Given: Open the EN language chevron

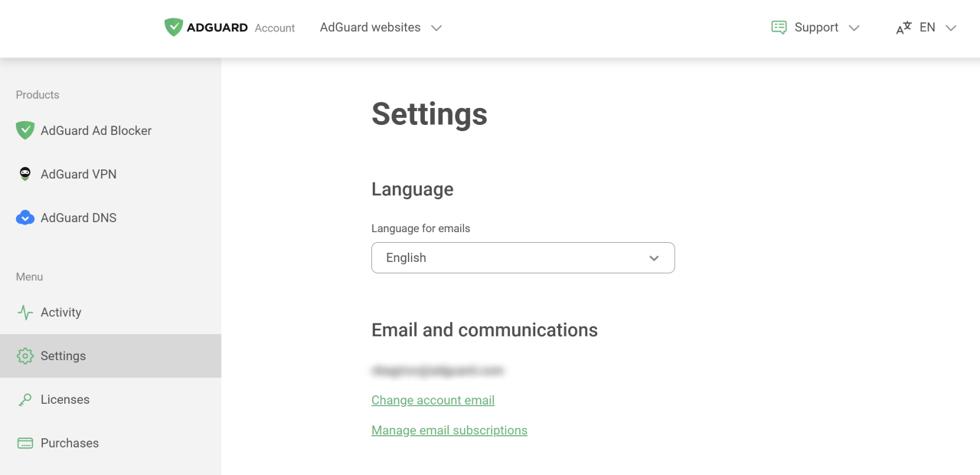Looking at the screenshot, I should (x=951, y=28).
